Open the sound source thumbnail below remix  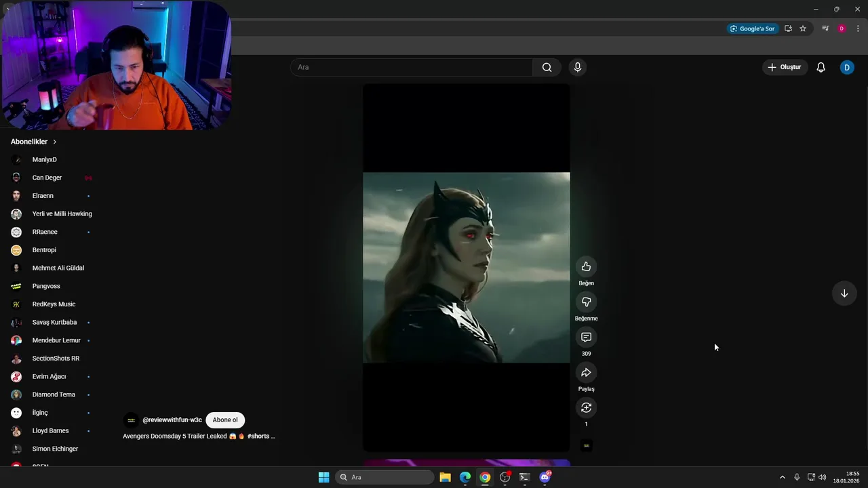click(587, 445)
